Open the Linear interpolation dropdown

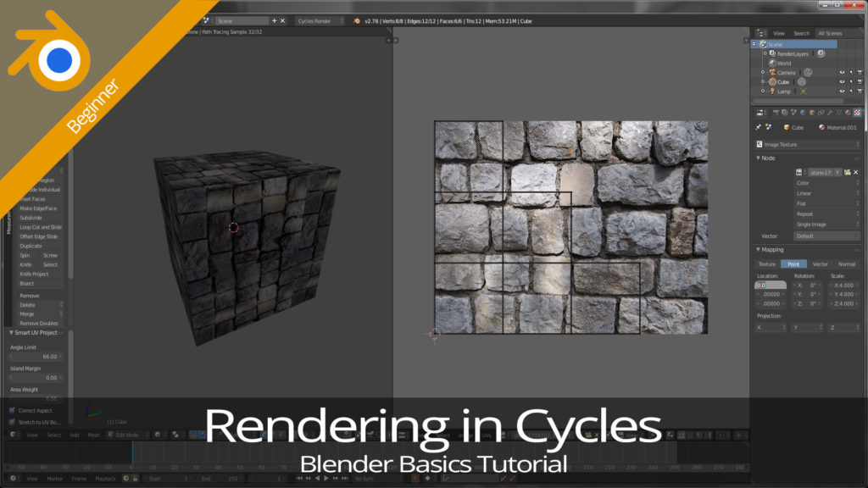point(827,194)
